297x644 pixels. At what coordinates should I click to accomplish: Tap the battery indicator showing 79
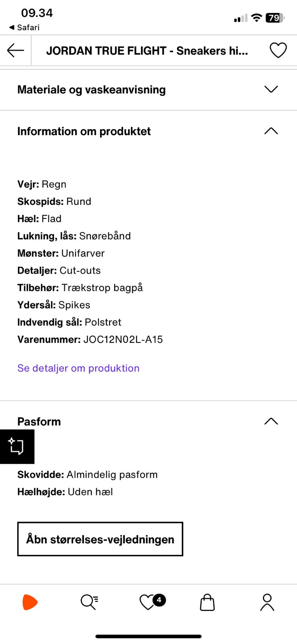click(275, 18)
